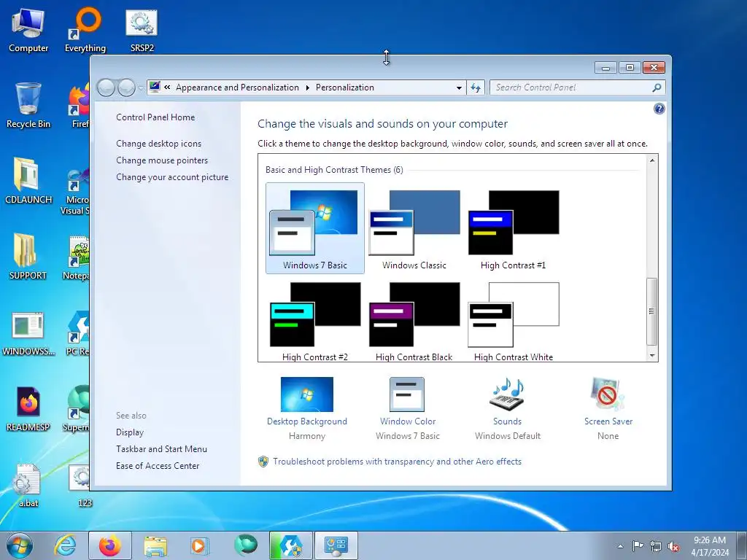
Task: Click the search magnifier icon
Action: [x=657, y=87]
